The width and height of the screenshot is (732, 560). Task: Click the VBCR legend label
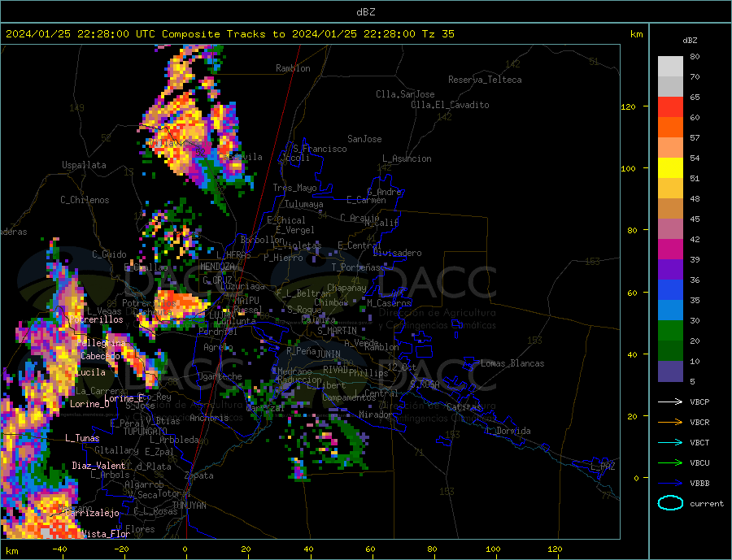click(x=699, y=423)
